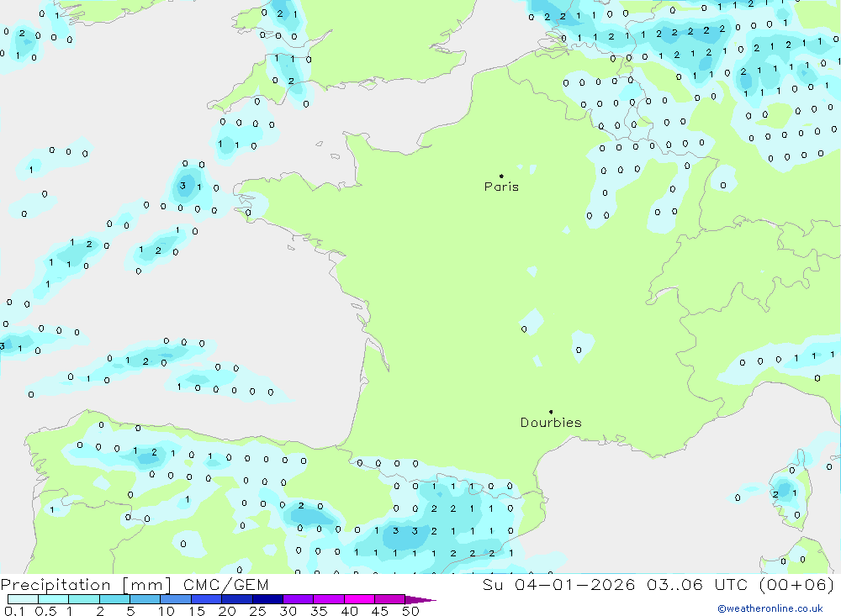Click the Paris city label
This screenshot has width=841, height=616.
[x=501, y=187]
